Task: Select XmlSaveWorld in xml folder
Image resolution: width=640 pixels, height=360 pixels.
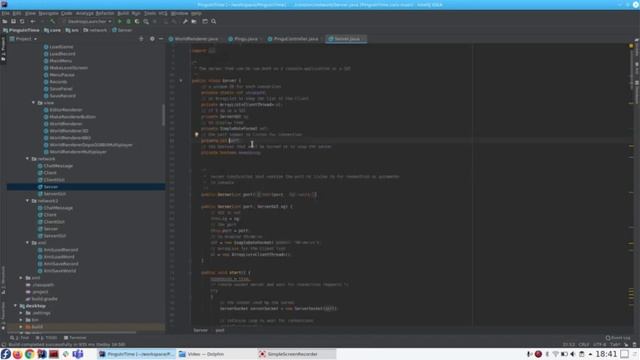Action: pos(60,271)
